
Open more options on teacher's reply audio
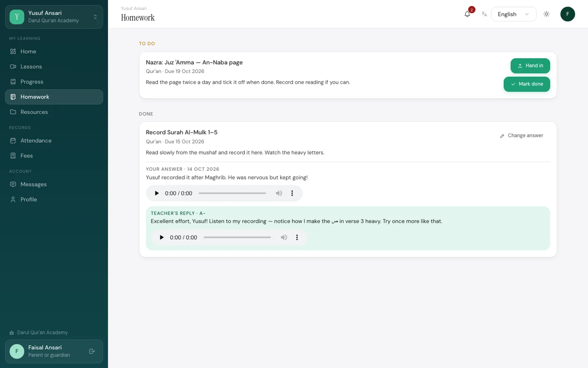(x=297, y=237)
